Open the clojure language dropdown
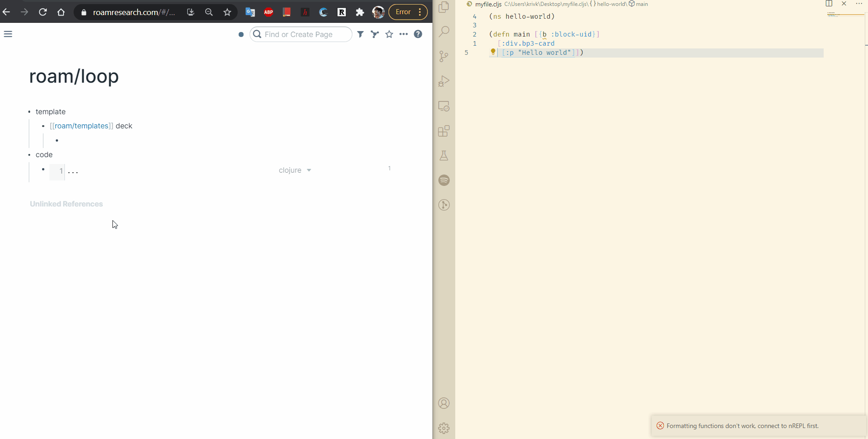Image resolution: width=868 pixels, height=439 pixels. pos(295,170)
